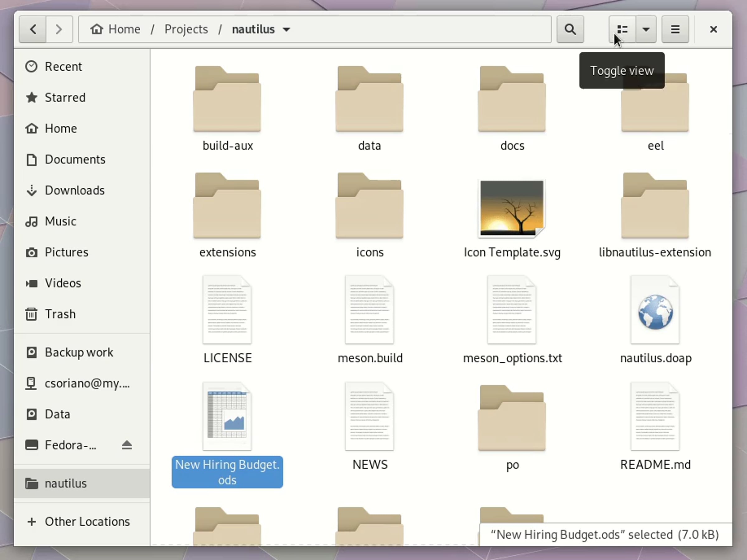The image size is (747, 560).
Task: Click the "libnautilus-extension" folder name
Action: [x=655, y=252]
